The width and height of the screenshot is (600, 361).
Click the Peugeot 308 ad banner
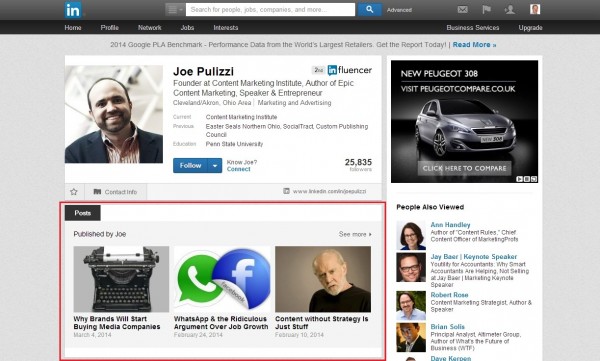pyautogui.click(x=465, y=121)
